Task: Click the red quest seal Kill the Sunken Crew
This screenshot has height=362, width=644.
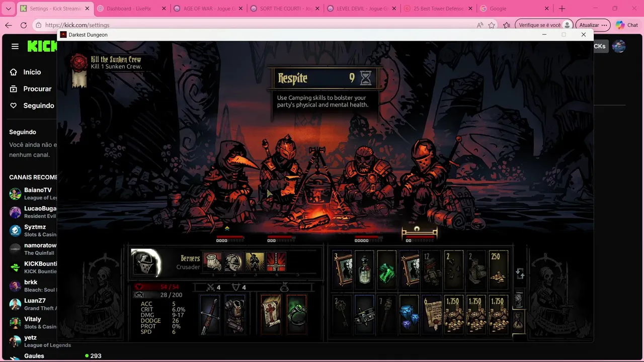Action: click(x=79, y=62)
